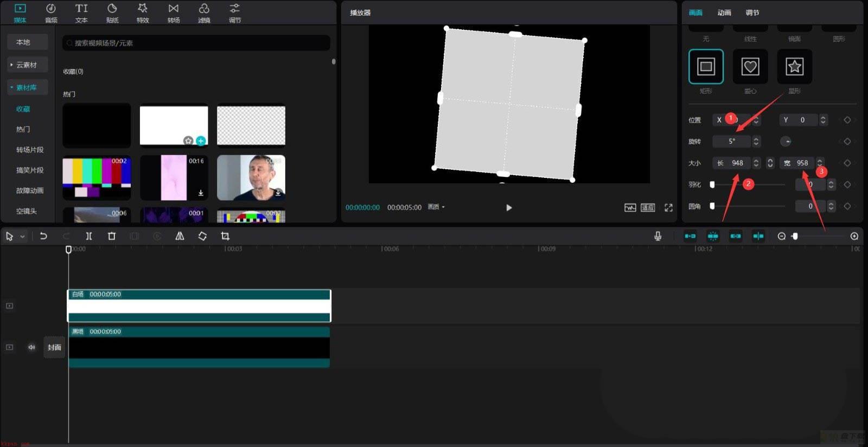Open the 滤镜 filters panel

tap(204, 13)
